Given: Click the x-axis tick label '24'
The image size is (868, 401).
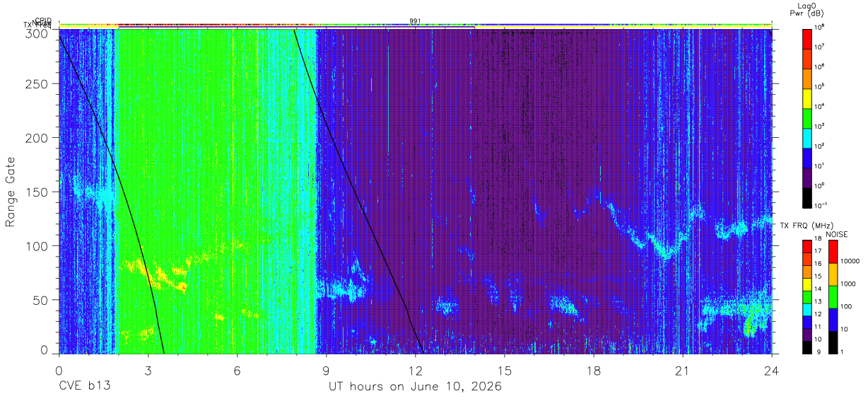Looking at the screenshot, I should coord(772,370).
